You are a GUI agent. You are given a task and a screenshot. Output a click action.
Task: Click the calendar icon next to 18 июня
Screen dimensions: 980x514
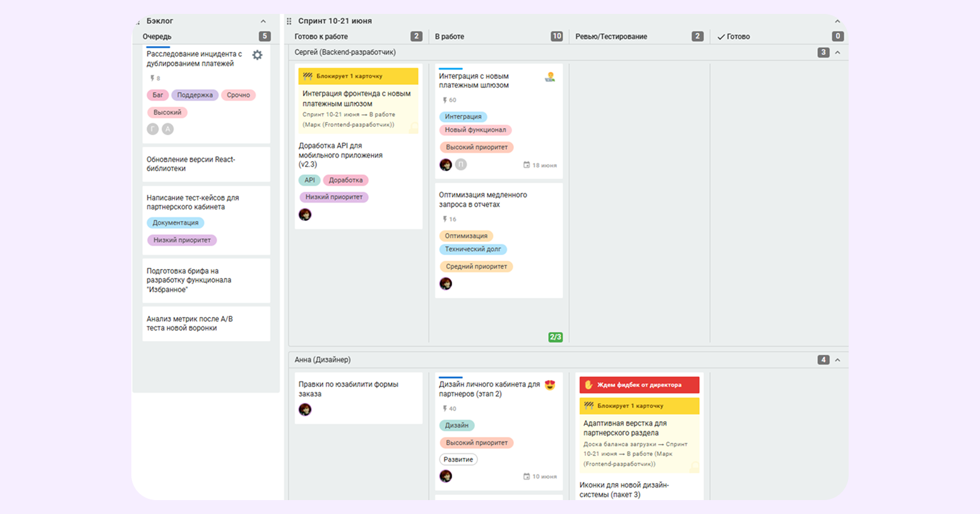pyautogui.click(x=526, y=165)
